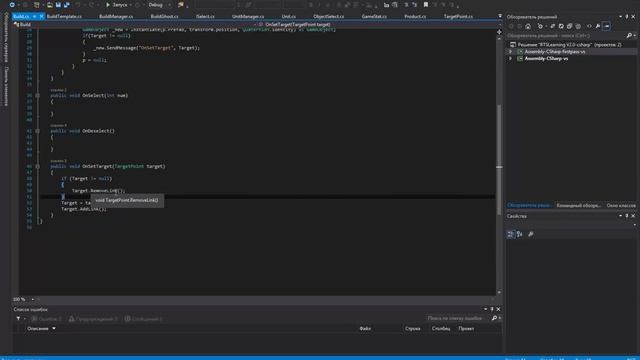Collapse the OnDeselect method outline
640x360 pixels.
[x=38, y=131]
